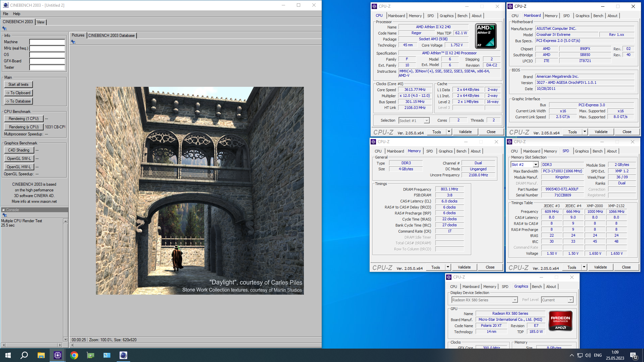This screenshot has width=644, height=362.
Task: Run OpenGL HW-L benchmark
Action: [19, 167]
